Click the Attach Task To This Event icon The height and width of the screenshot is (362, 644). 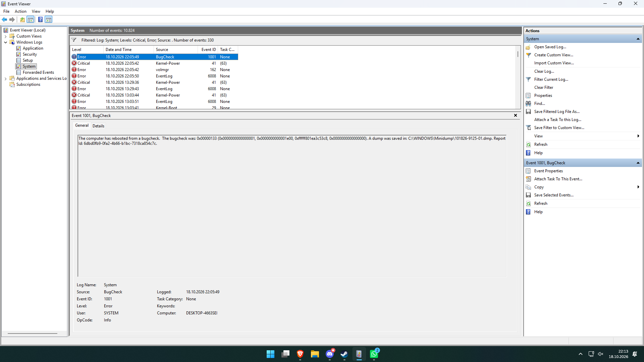pos(528,179)
